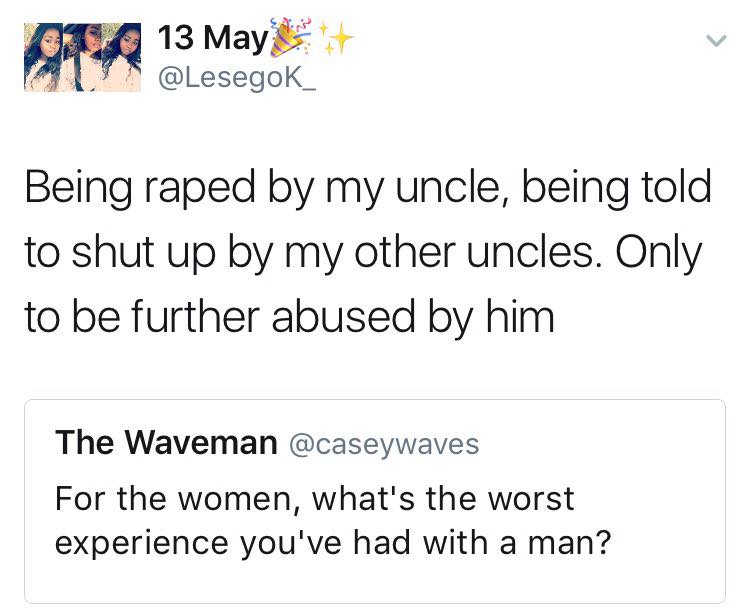This screenshot has width=750, height=614.
Task: Open the @LesegoK_ profile handle
Action: 237,78
